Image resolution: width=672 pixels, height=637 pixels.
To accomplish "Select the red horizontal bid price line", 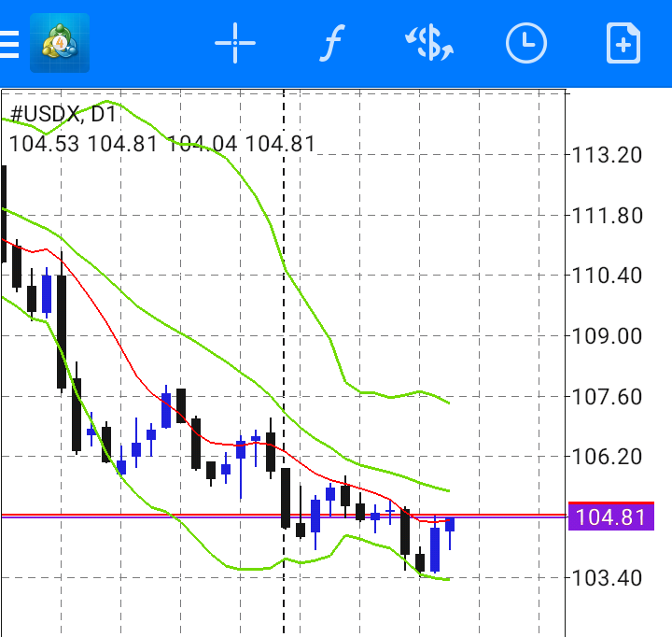I will 283,515.
